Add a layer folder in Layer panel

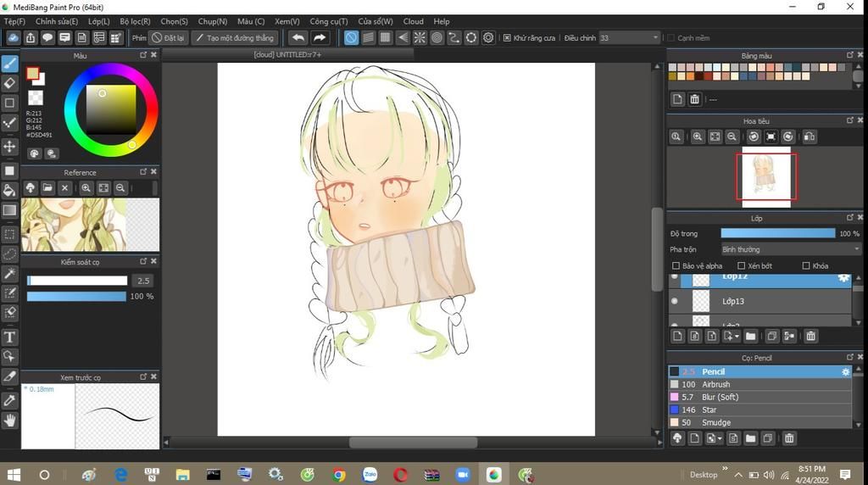[751, 336]
